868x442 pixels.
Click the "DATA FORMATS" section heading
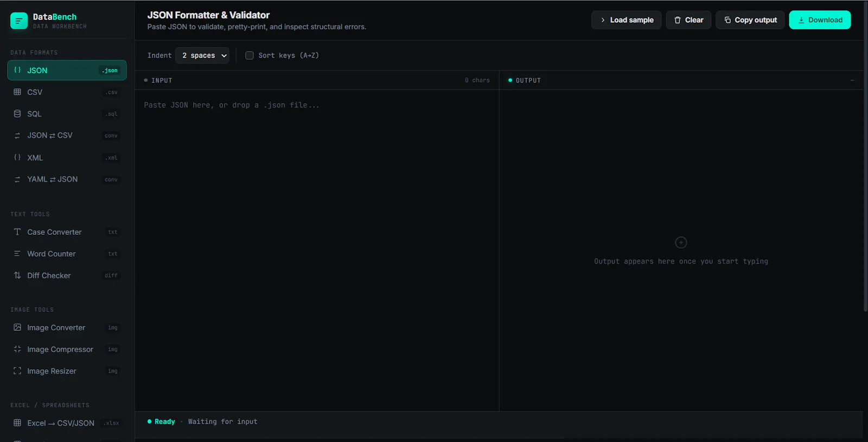tap(34, 53)
